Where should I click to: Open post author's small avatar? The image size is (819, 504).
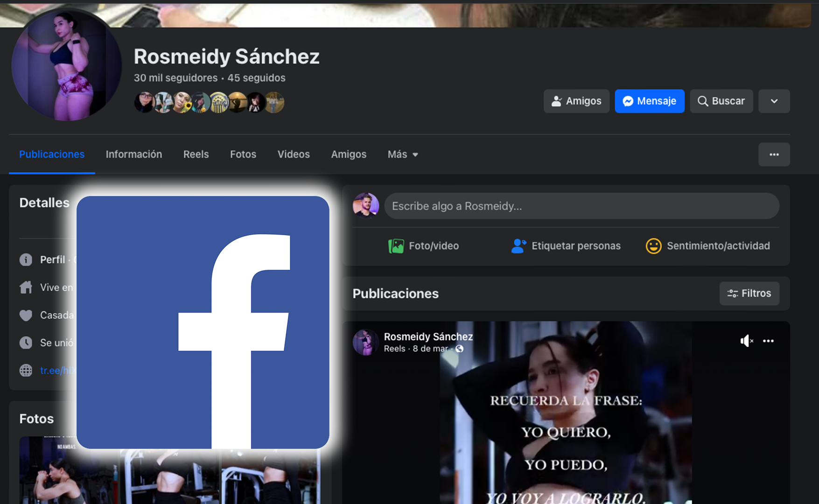[x=365, y=342]
